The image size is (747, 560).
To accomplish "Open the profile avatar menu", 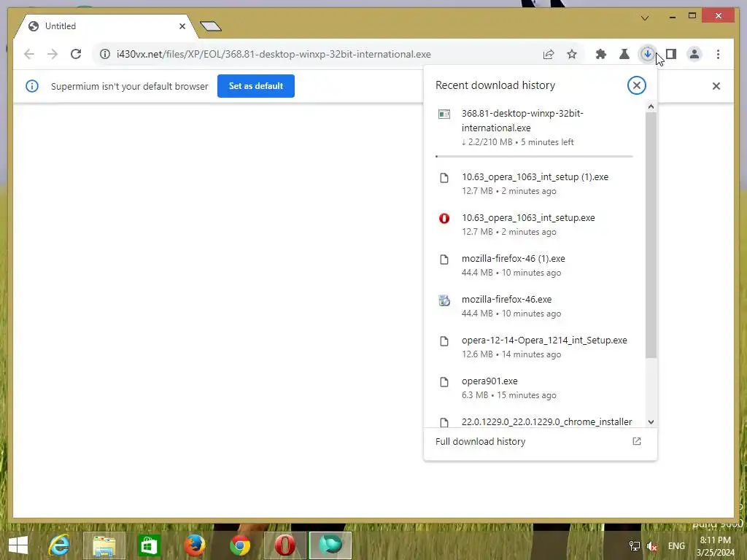I will click(x=694, y=54).
